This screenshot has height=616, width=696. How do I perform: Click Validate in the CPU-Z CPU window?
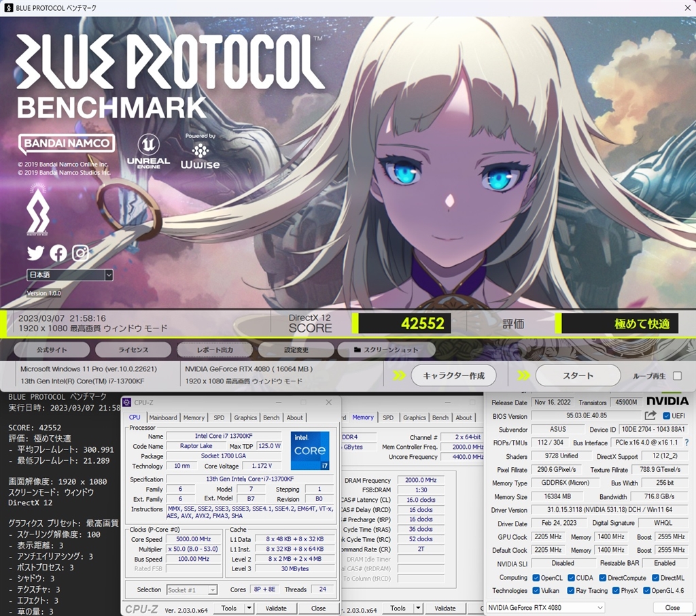point(276,608)
